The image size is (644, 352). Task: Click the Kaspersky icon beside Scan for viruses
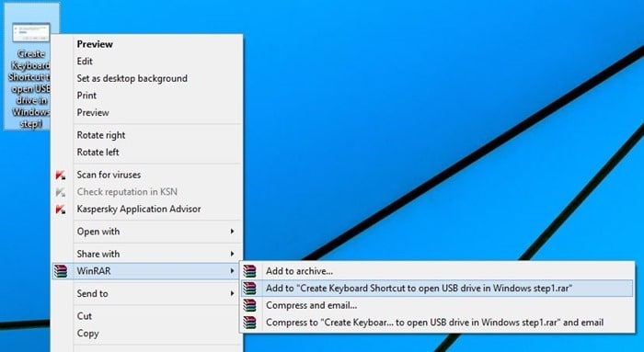click(x=61, y=176)
